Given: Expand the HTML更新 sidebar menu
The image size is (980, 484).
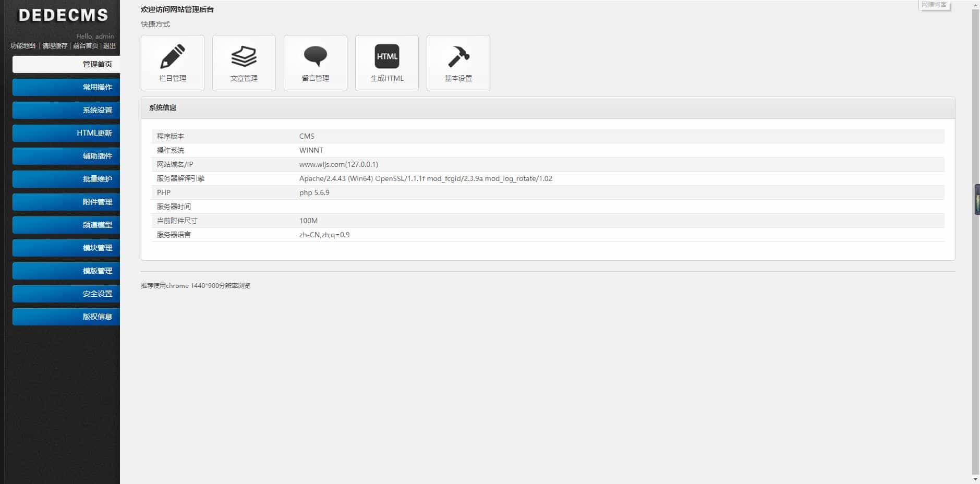Looking at the screenshot, I should 66,133.
